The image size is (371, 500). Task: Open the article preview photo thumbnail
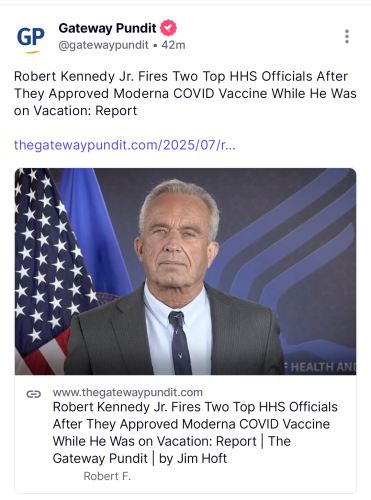[x=185, y=271]
